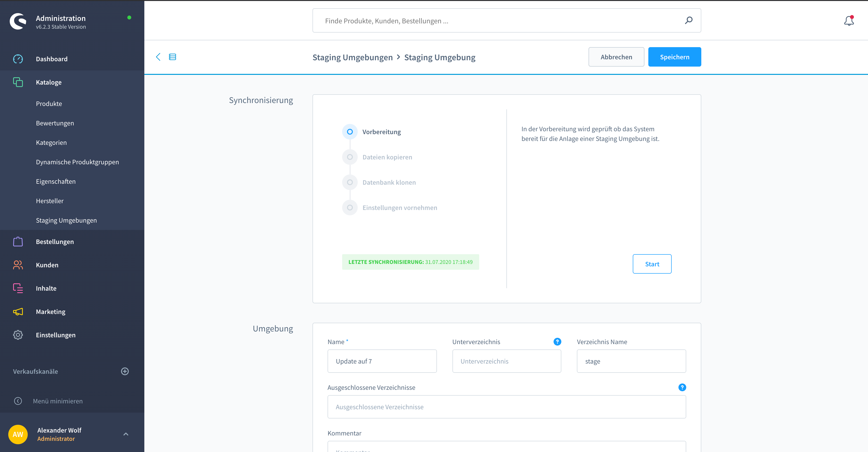
Task: Click the Marketing megaphone icon
Action: 18,312
